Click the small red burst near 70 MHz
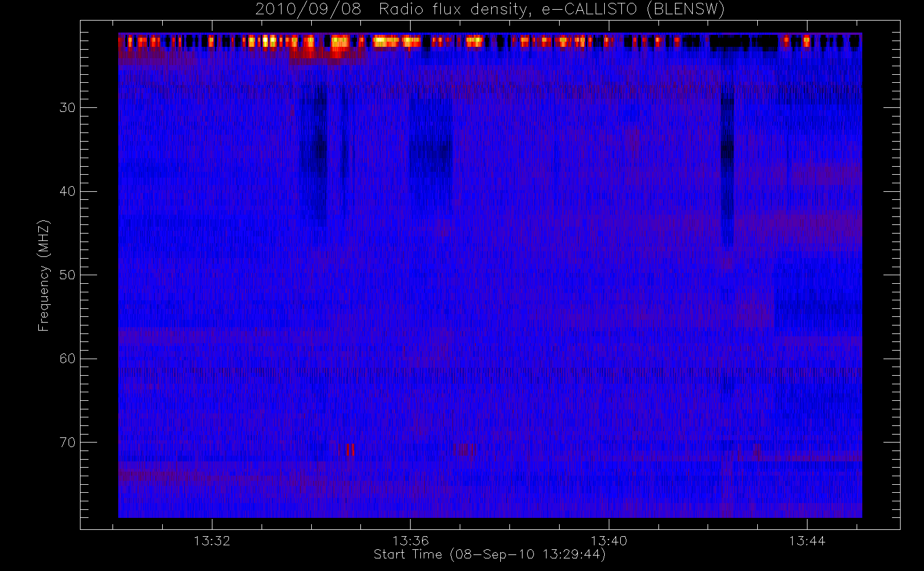 tap(350, 450)
